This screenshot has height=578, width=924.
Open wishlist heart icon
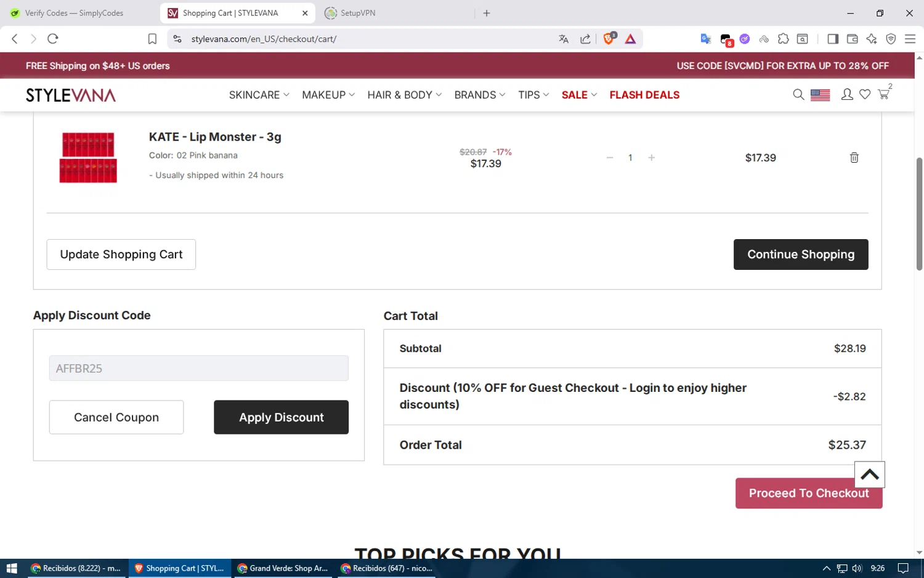(x=865, y=94)
